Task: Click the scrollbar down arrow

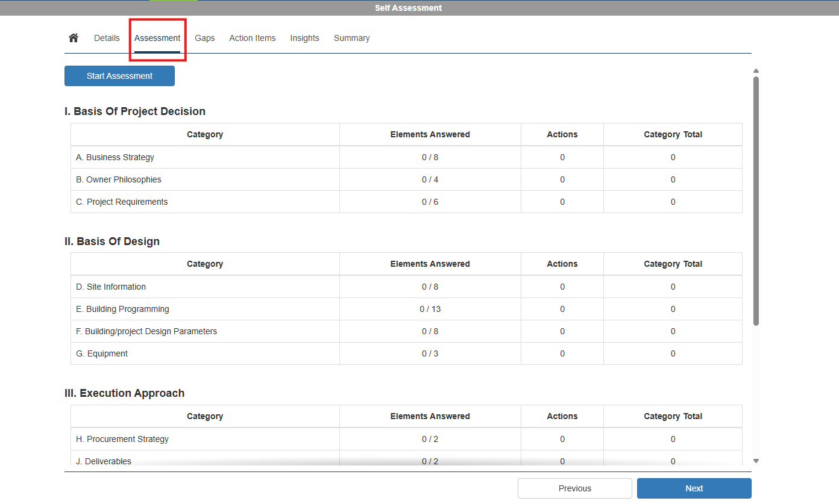Action: [756, 461]
